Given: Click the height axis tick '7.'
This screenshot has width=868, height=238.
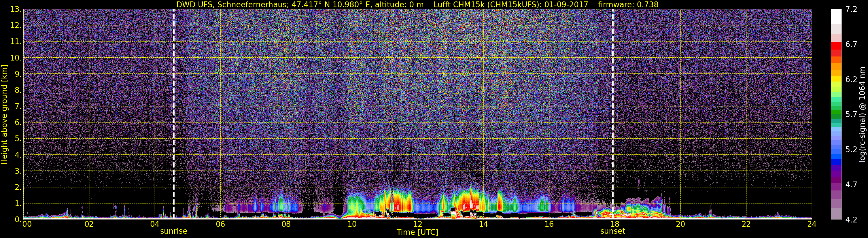Looking at the screenshot, I should point(18,107).
